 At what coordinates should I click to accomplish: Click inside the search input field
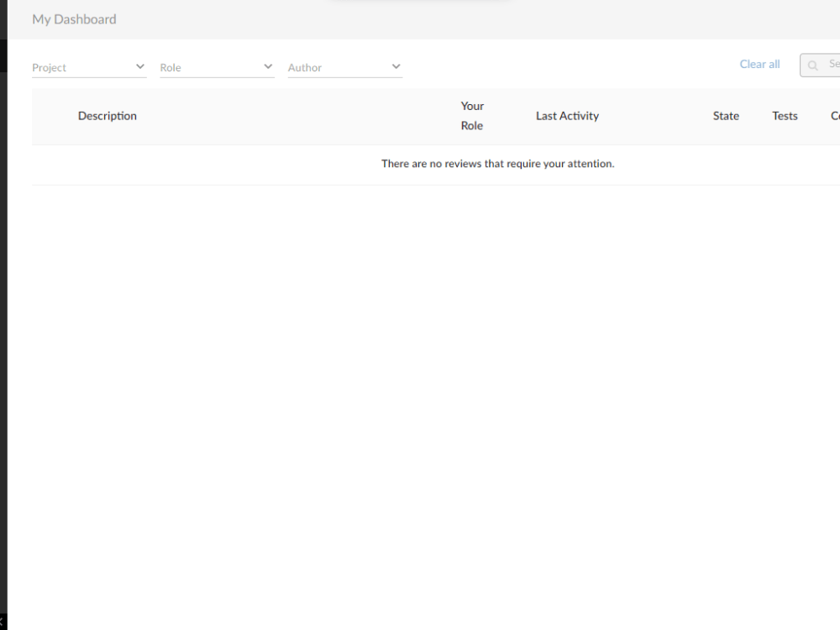point(830,65)
